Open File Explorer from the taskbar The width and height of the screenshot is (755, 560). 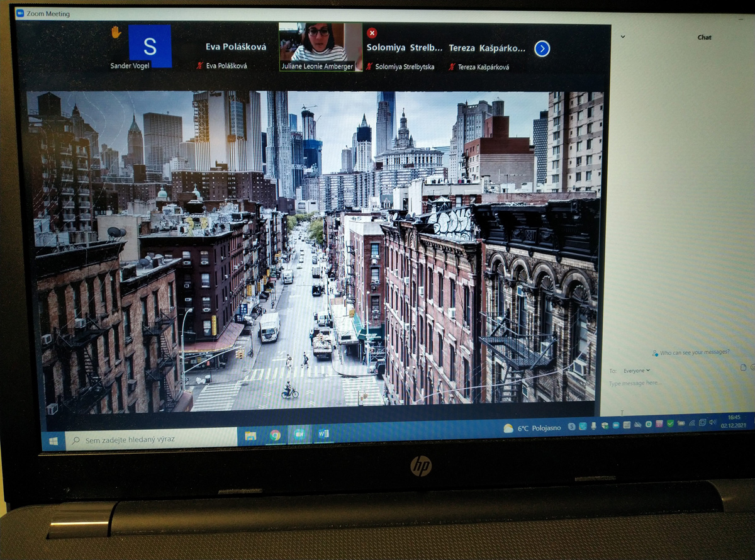click(x=250, y=436)
